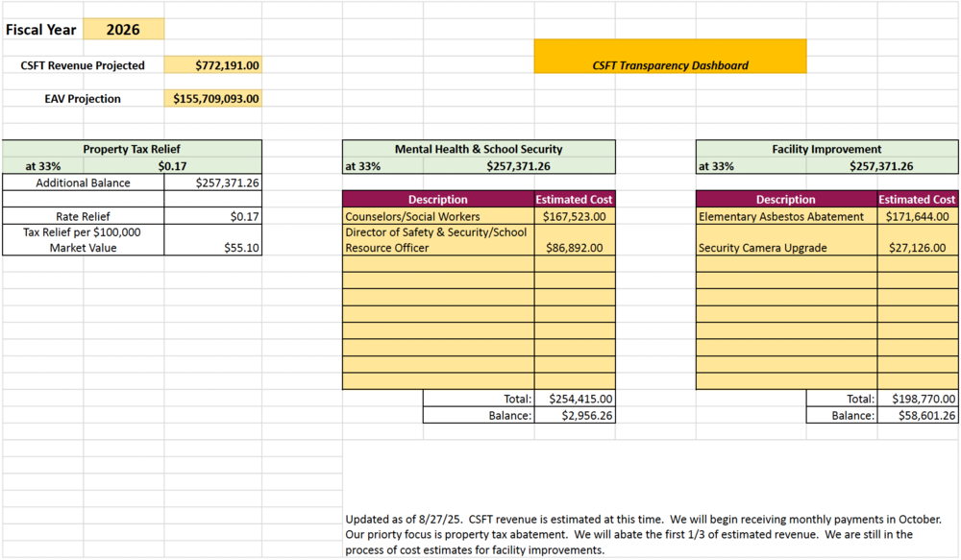The image size is (961, 560).
Task: Select the Fiscal Year value 2026 cell
Action: tap(123, 30)
